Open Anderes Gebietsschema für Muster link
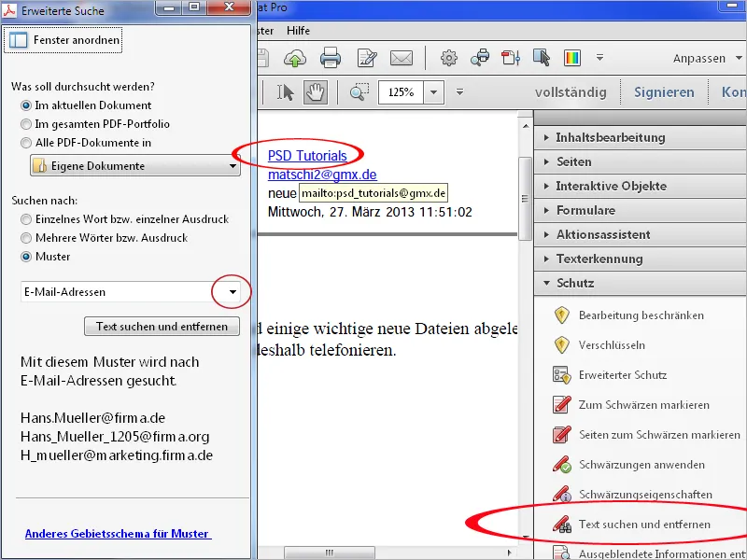This screenshot has height=560, width=747. click(x=118, y=533)
